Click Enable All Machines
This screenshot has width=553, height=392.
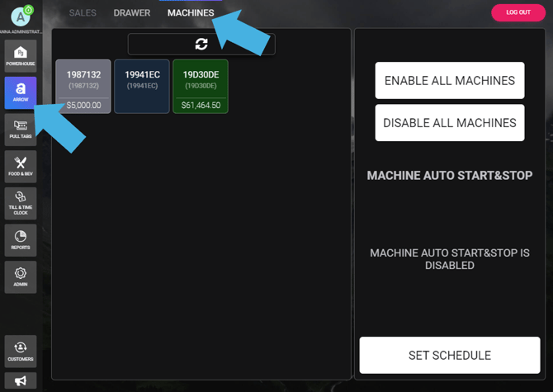pyautogui.click(x=450, y=81)
